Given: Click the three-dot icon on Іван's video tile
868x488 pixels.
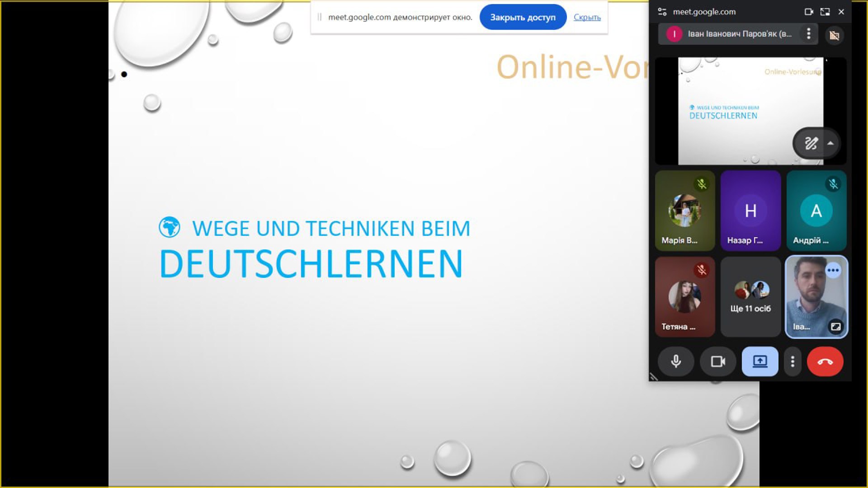Looking at the screenshot, I should (x=833, y=270).
